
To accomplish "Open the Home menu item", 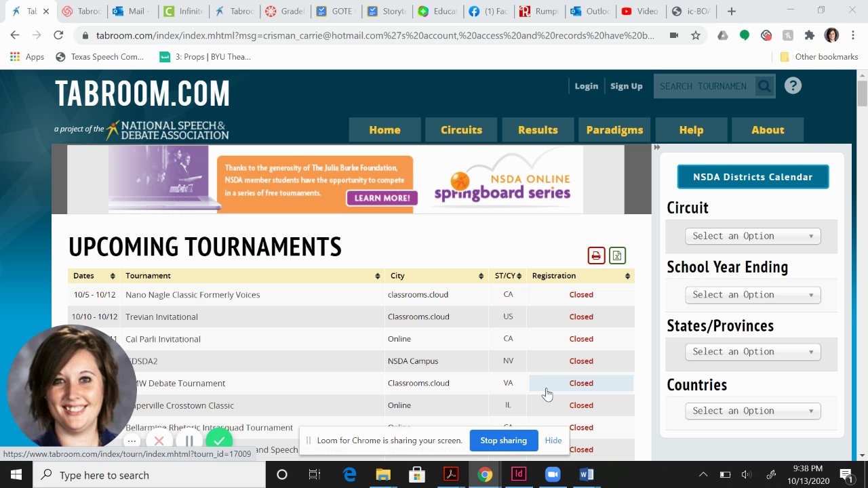I will (x=384, y=129).
